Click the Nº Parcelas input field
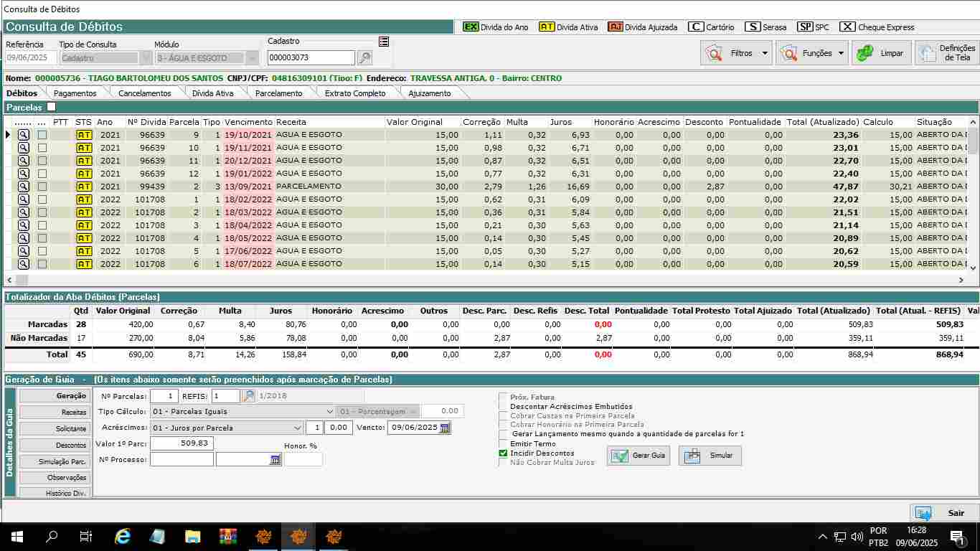Image resolution: width=980 pixels, height=551 pixels. tap(164, 396)
